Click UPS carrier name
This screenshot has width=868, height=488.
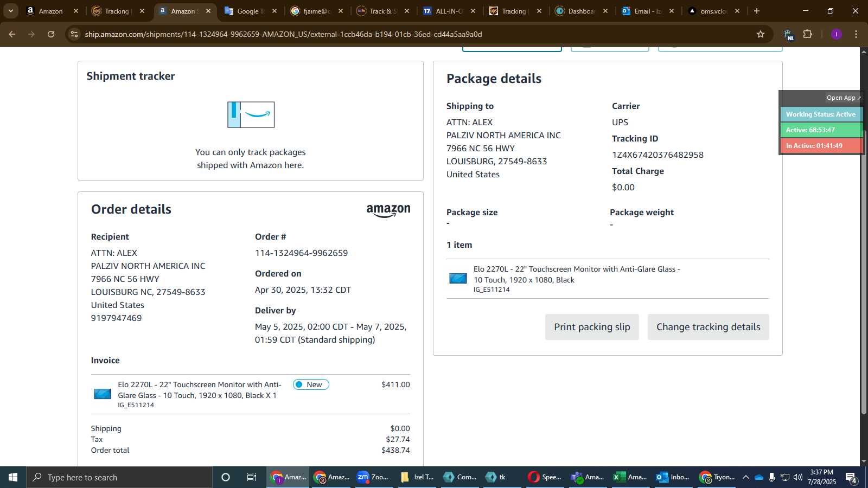(x=620, y=123)
